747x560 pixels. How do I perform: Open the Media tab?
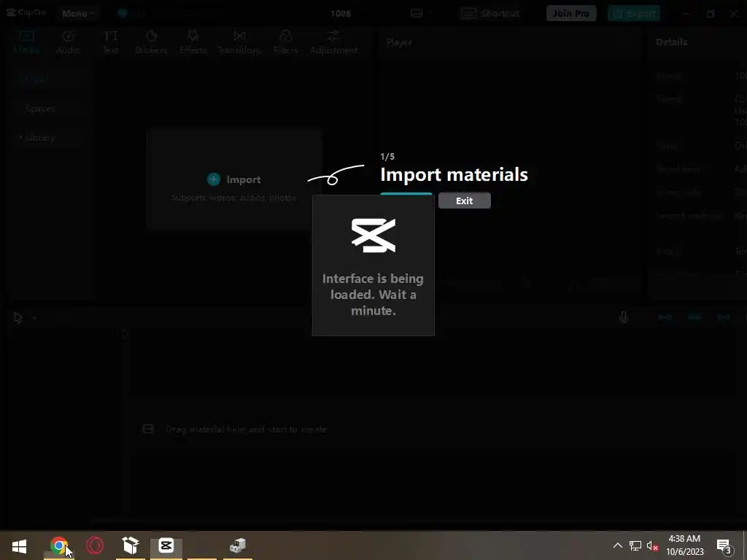coord(26,42)
